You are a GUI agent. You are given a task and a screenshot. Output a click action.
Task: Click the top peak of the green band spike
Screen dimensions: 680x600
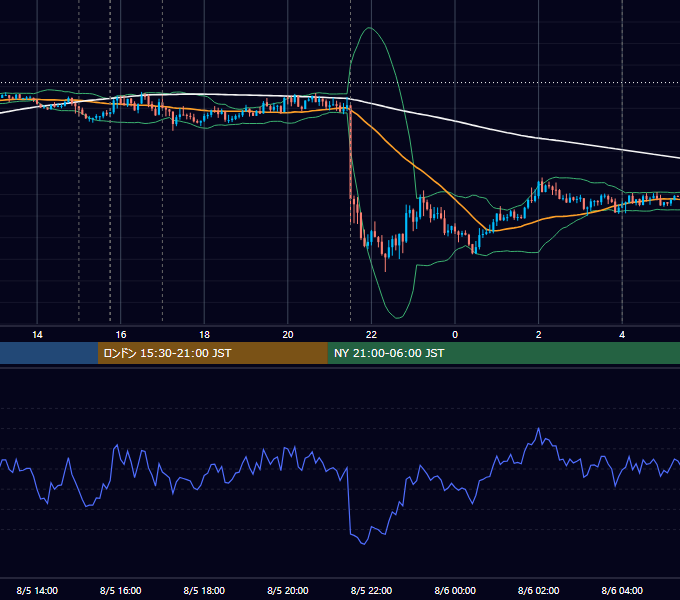point(369,28)
